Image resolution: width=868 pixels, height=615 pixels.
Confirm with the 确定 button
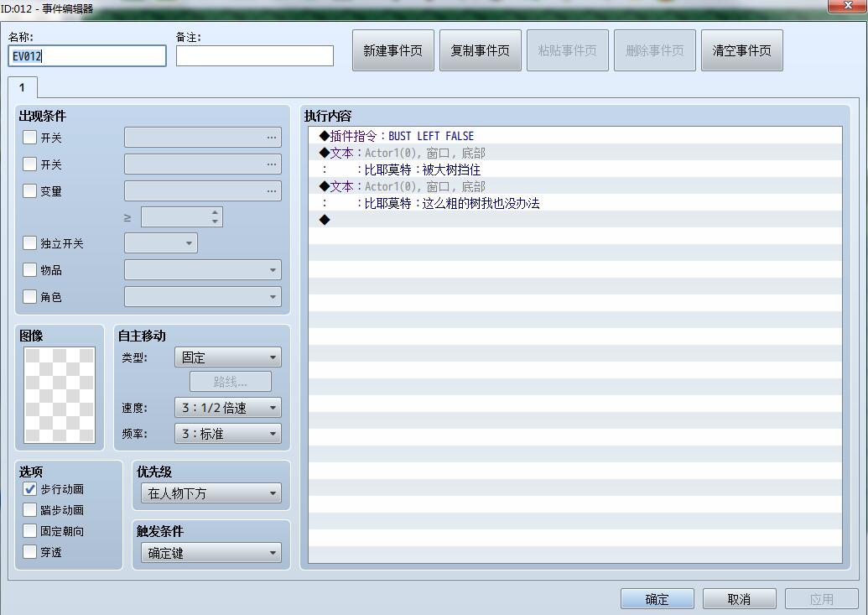[x=657, y=599]
